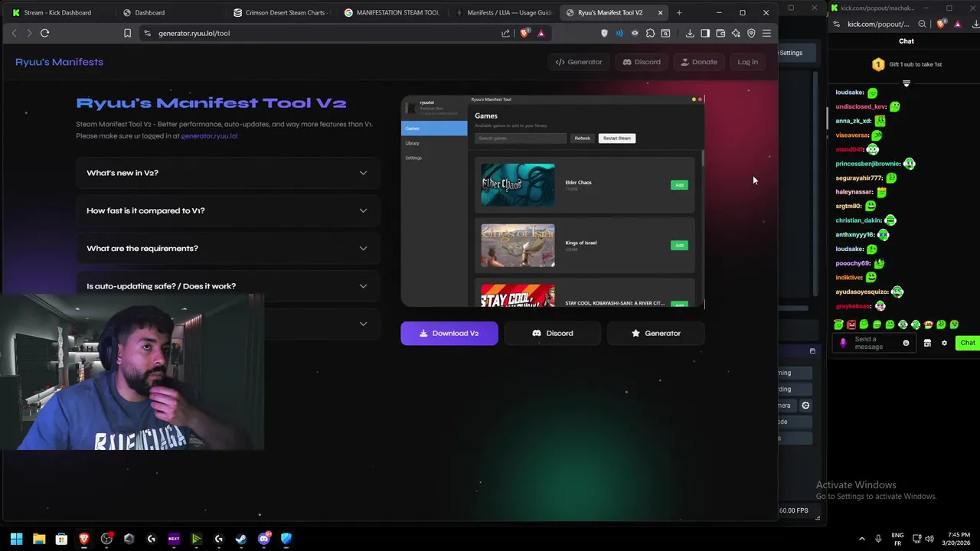Click the share icon in the address bar
The image size is (980, 551).
[x=505, y=33]
